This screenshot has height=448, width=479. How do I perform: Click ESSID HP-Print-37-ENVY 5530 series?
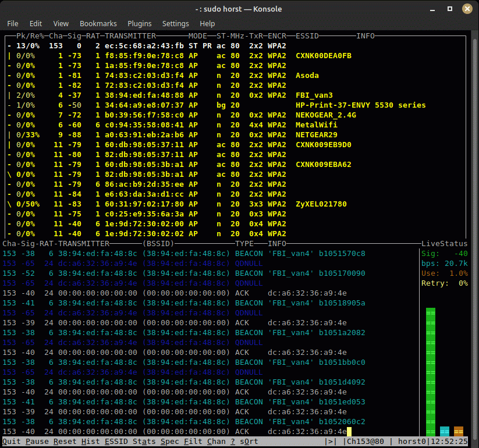coord(360,105)
